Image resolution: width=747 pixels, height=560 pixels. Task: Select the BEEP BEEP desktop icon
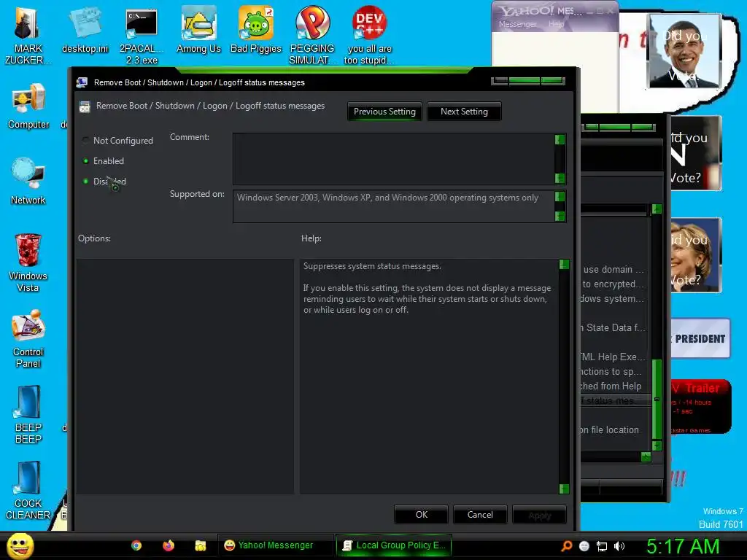tap(28, 414)
